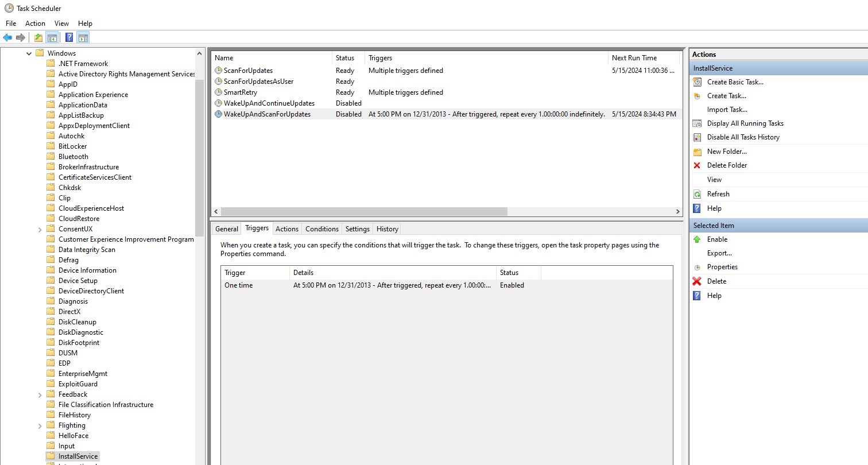The image size is (868, 465).
Task: Toggle the console tree panel toolbar button
Action: click(x=52, y=37)
